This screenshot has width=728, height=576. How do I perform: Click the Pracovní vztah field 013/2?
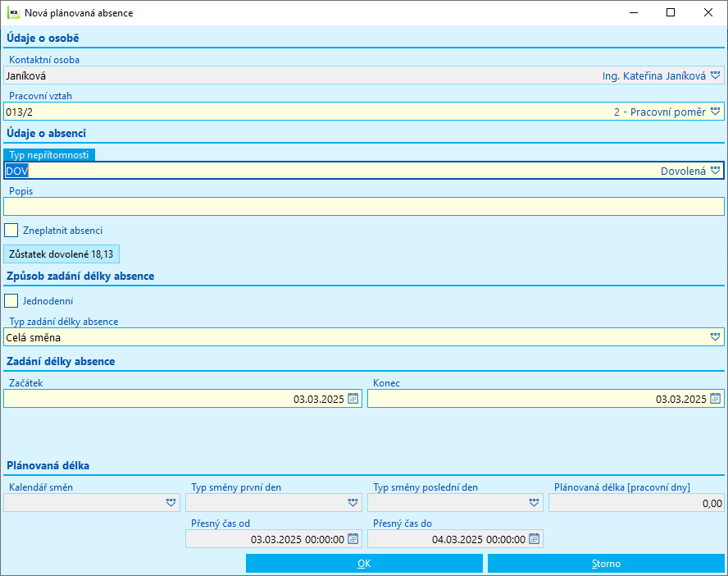(364, 112)
